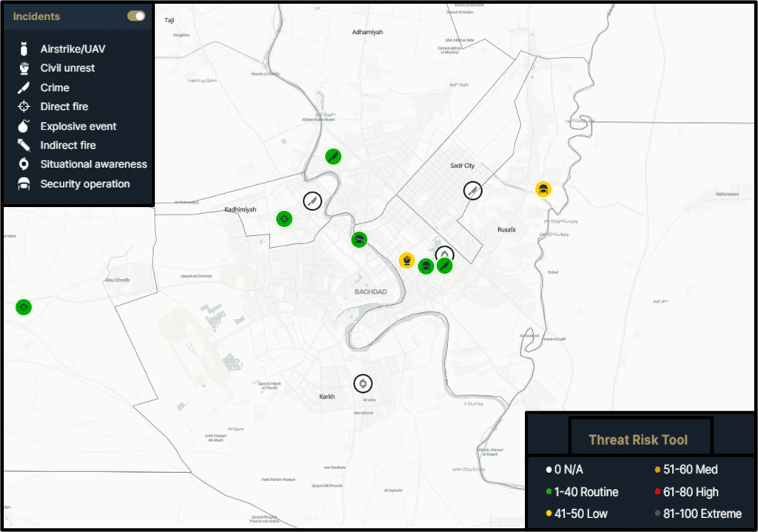Click the green crime marker north of Kadhimiyah
The height and width of the screenshot is (532, 758).
[333, 156]
